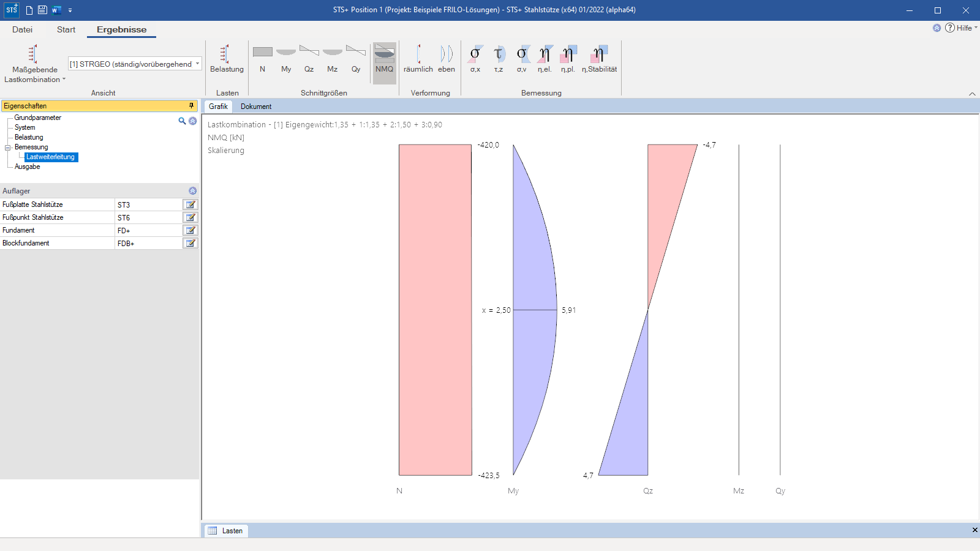Select System in the tree
Viewport: 980px width, 551px height.
tap(25, 127)
